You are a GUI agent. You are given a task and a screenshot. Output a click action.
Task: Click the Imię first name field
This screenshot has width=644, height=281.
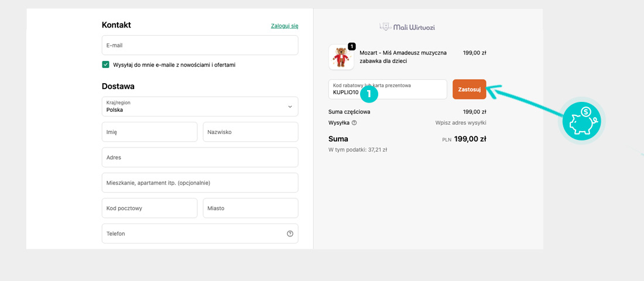149,132
